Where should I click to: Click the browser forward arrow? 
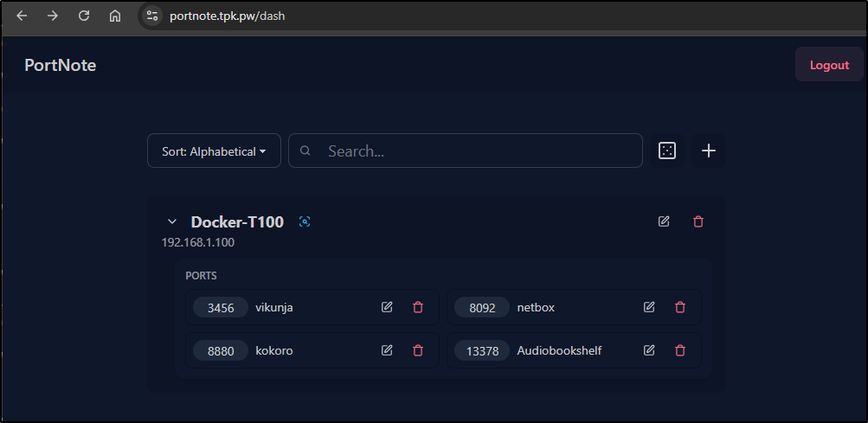[x=53, y=16]
